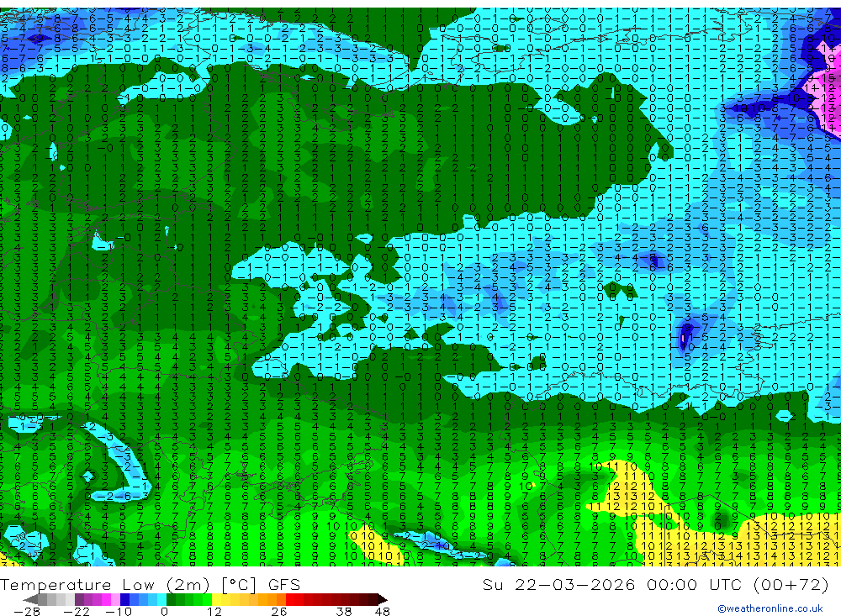Viewport: 841px width, 616px height.
Task: Click the '48' legend label
Action: [x=383, y=612]
